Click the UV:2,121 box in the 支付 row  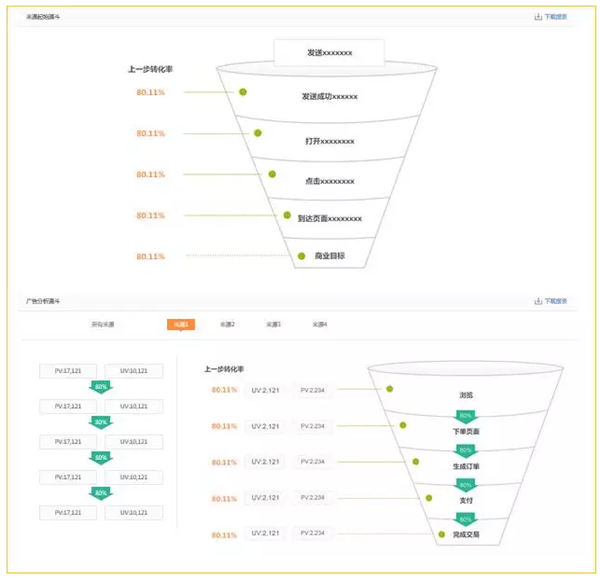[x=265, y=498]
